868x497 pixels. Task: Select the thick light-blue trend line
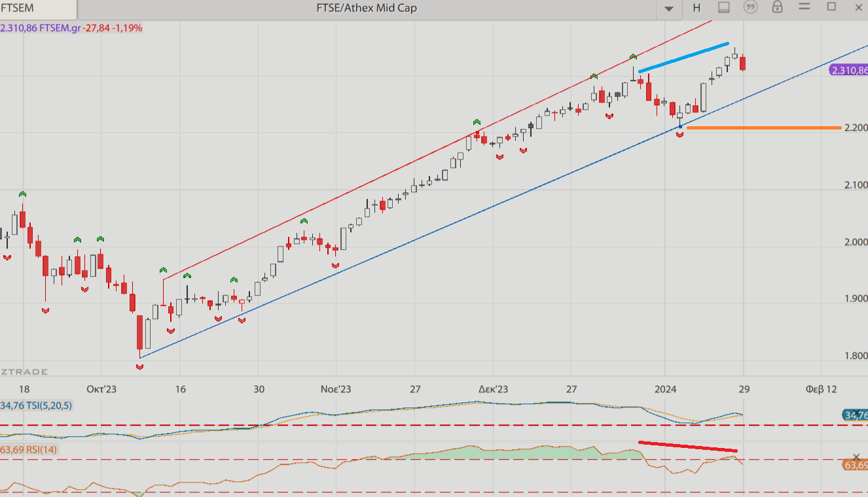click(683, 58)
